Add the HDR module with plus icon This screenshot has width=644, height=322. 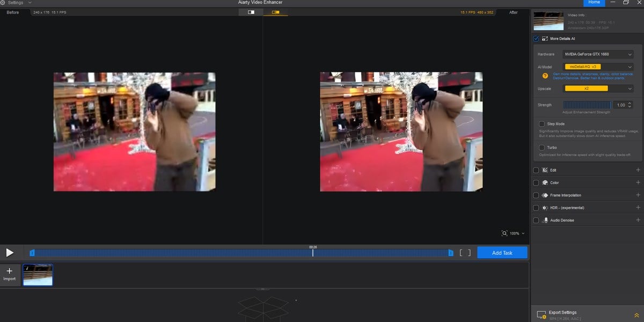[638, 208]
